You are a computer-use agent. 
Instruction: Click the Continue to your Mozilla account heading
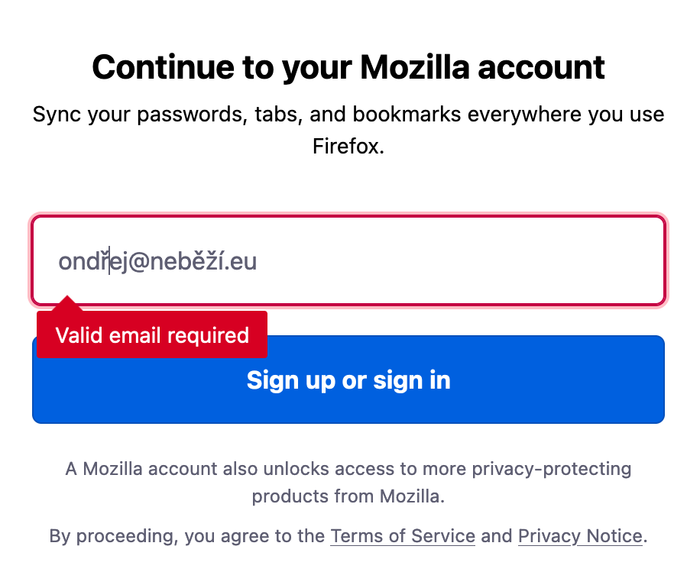pyautogui.click(x=348, y=67)
